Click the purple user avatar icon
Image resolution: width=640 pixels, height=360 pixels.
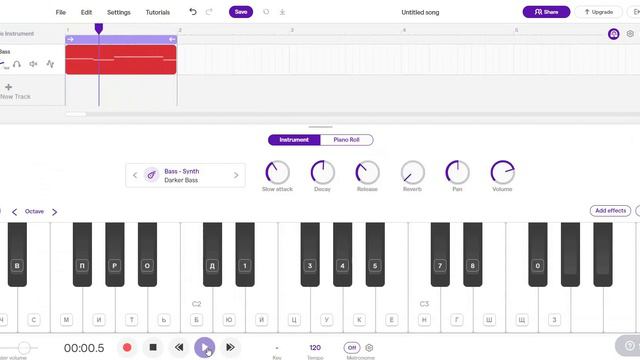click(x=613, y=34)
